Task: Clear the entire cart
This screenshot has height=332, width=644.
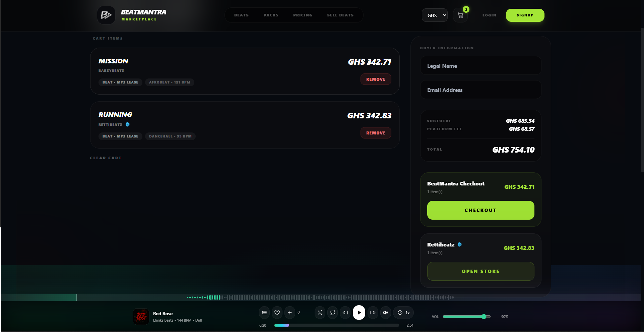Action: tap(106, 158)
